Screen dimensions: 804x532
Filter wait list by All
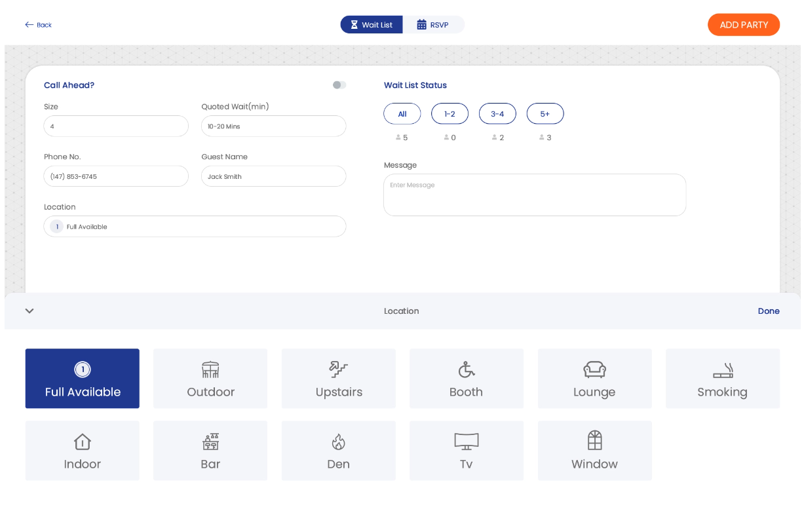click(402, 114)
